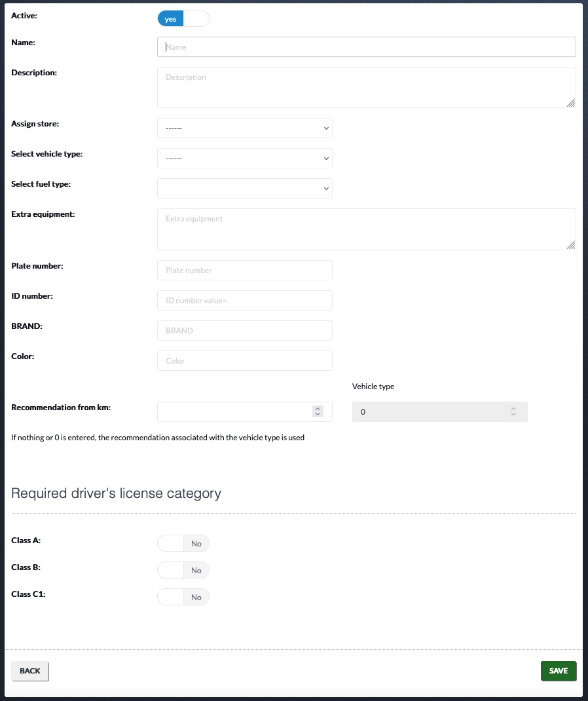This screenshot has width=588, height=701.
Task: Click the Recommendation from km stepper arrows
Action: (x=318, y=411)
